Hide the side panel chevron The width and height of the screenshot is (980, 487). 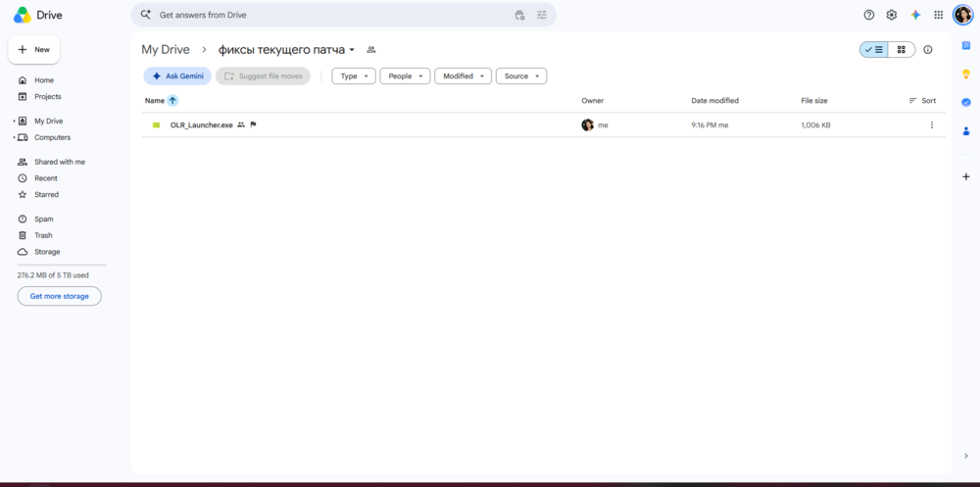pyautogui.click(x=965, y=456)
